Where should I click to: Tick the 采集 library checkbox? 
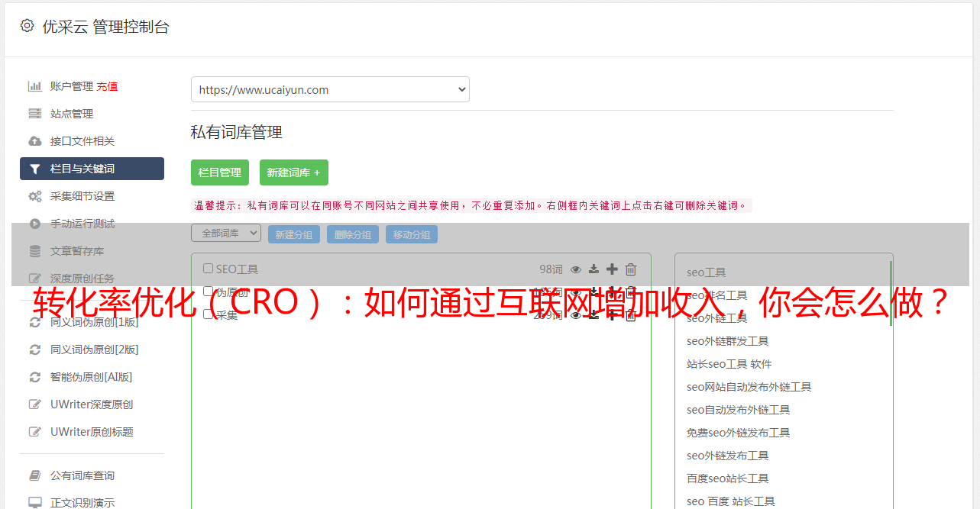(x=208, y=314)
